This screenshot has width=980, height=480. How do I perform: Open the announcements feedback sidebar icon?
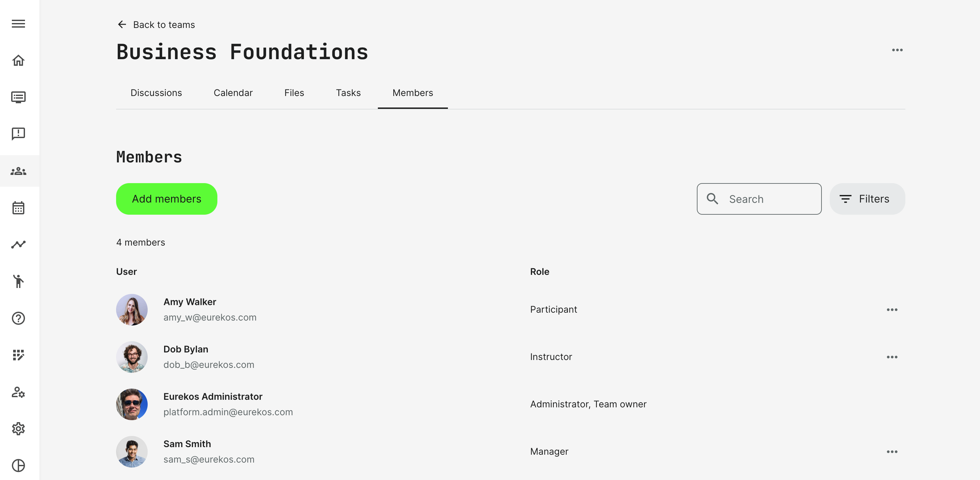click(x=18, y=134)
